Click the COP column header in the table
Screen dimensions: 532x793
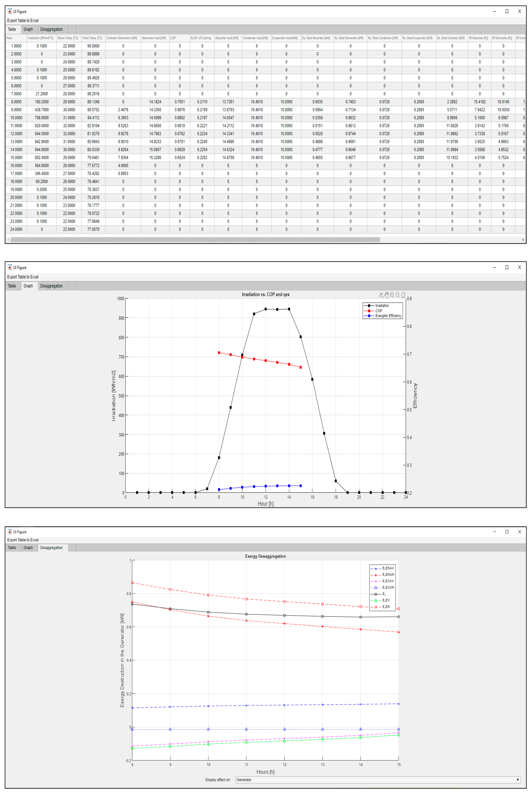coord(179,38)
